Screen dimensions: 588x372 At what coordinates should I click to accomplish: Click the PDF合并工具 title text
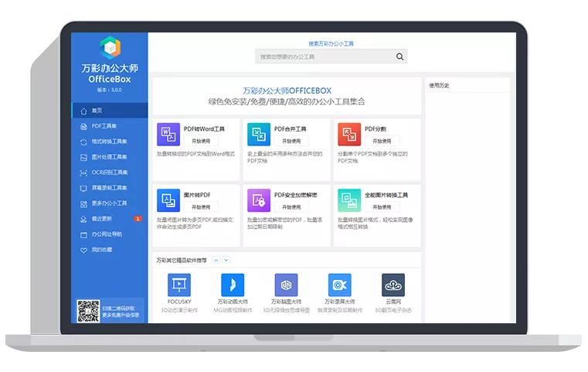pos(291,128)
